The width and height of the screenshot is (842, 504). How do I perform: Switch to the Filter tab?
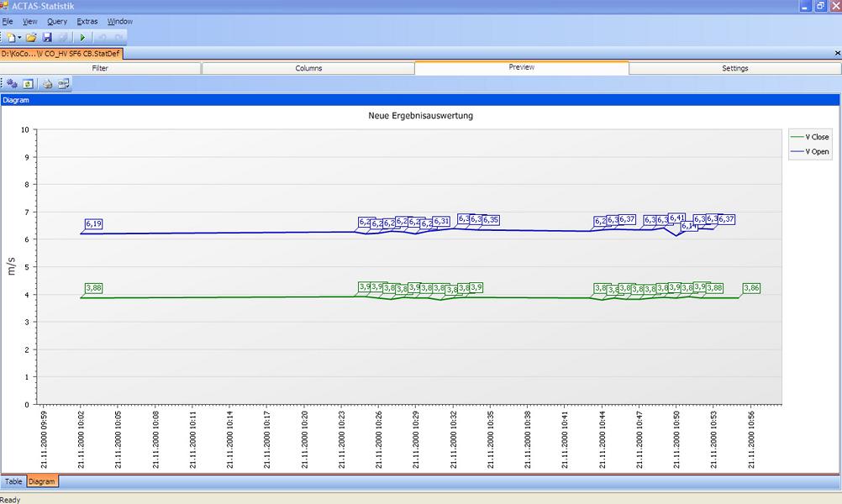[100, 68]
